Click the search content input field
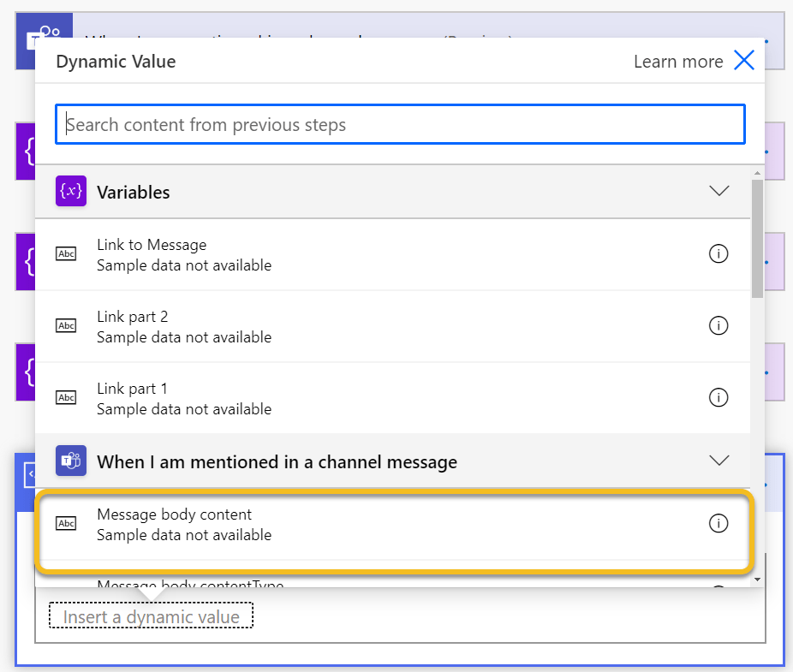Viewport: 793px width, 672px height. tap(400, 125)
